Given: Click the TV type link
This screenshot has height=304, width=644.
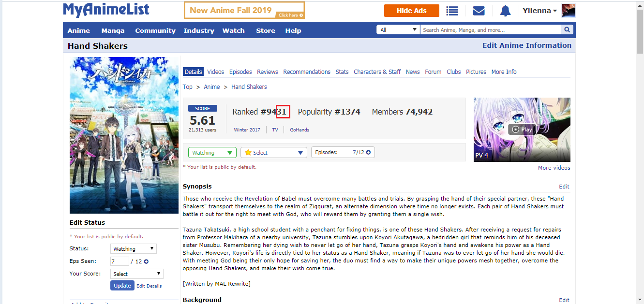Looking at the screenshot, I should 275,130.
